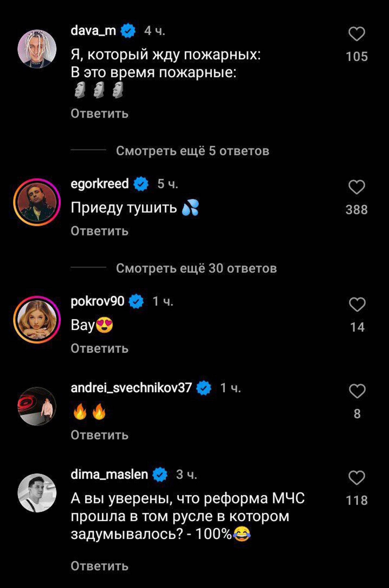The height and width of the screenshot is (588, 389).
Task: Tap heart on andrei_svechnikov37 comment
Action: coord(357,391)
